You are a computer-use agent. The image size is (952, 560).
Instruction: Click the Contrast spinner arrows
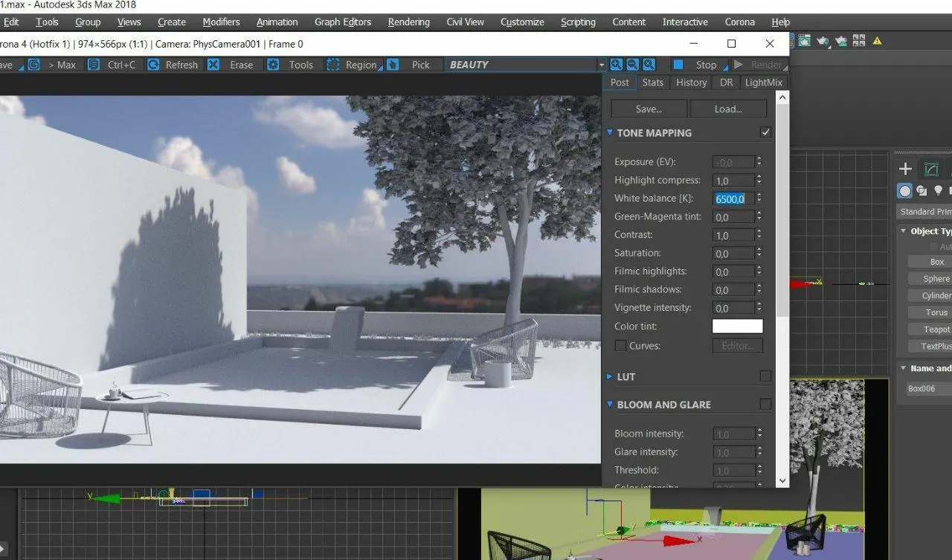coord(759,235)
